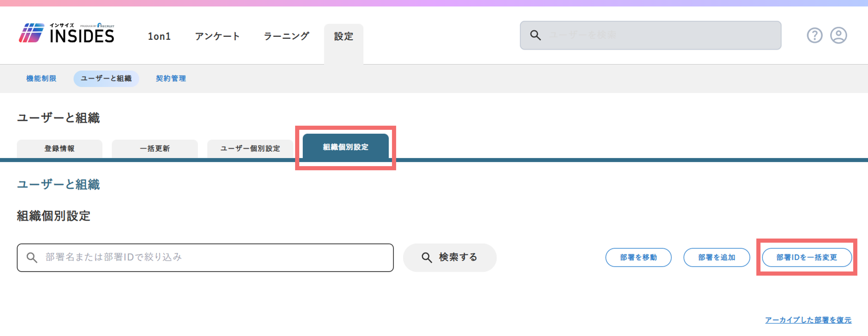The image size is (868, 336).
Task: Switch to the 一括更新 tab
Action: (155, 149)
